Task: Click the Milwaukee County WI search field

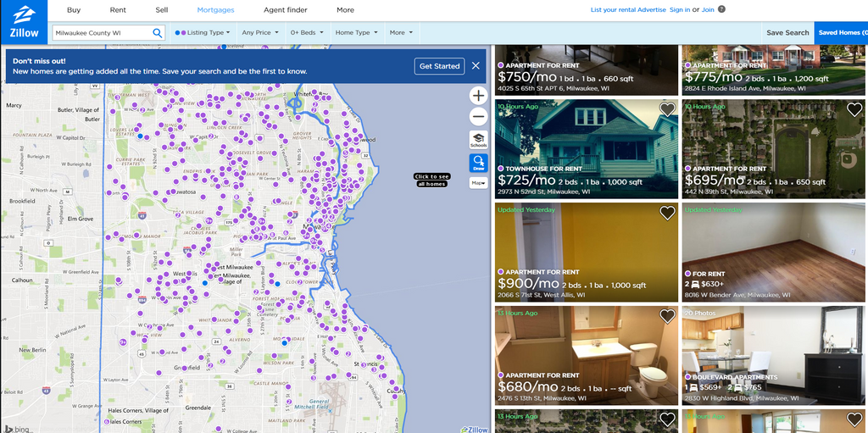Action: 102,33
